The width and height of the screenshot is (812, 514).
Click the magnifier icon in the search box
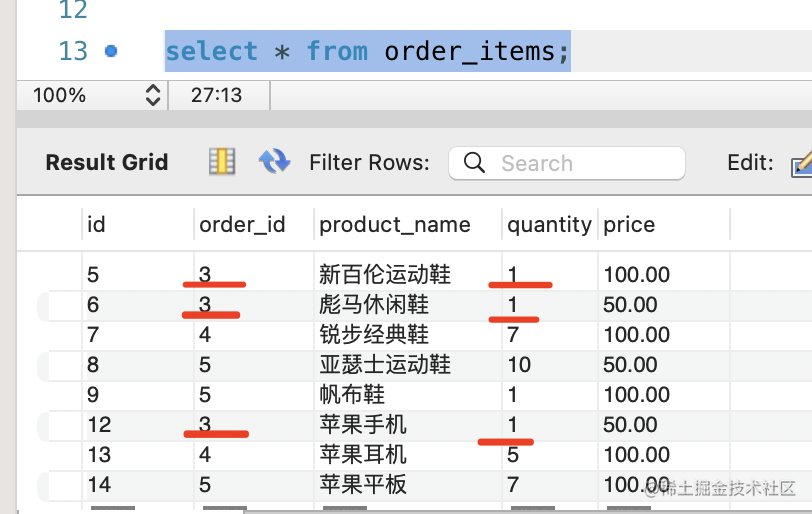point(475,163)
